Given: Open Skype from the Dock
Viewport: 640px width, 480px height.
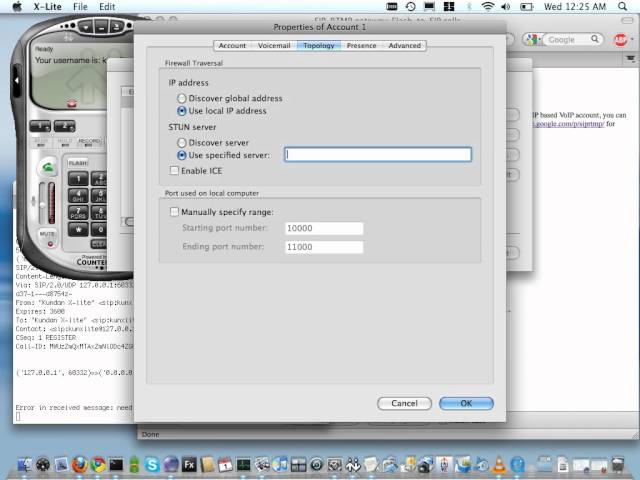Looking at the screenshot, I should [152, 465].
